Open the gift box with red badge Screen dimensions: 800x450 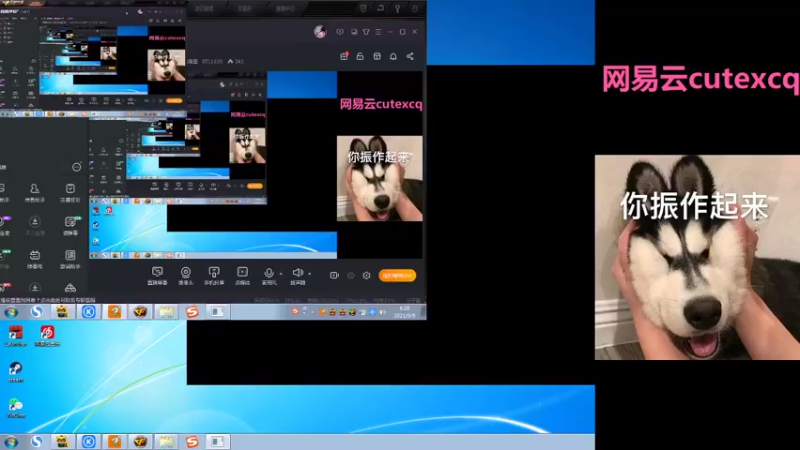[344, 56]
